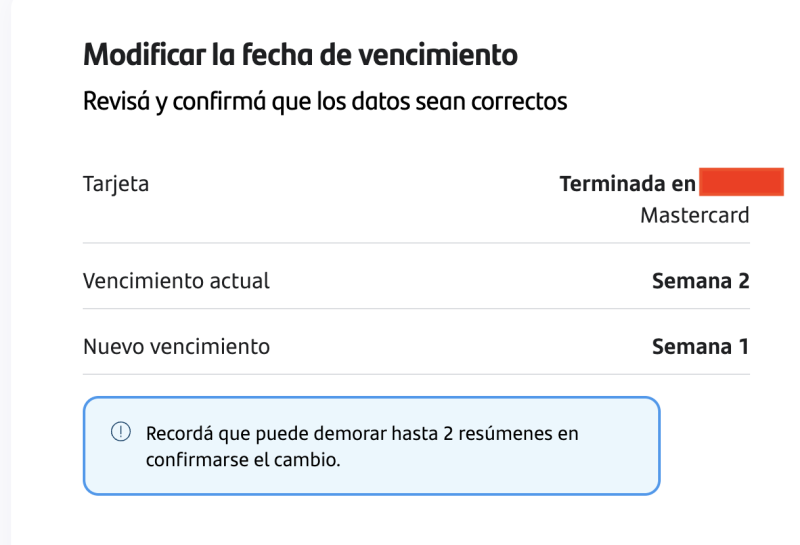Click the "Terminada en" bold text

[627, 185]
